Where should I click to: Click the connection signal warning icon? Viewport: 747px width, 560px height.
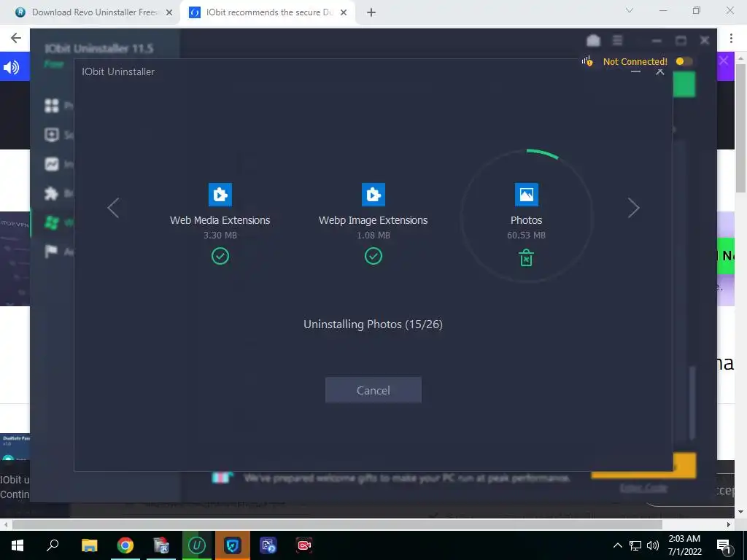click(x=587, y=61)
